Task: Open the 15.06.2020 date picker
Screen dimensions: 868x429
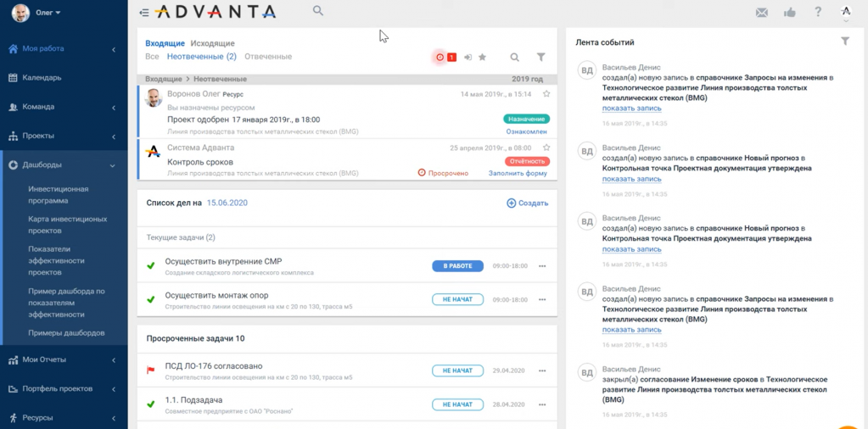Action: tap(227, 203)
